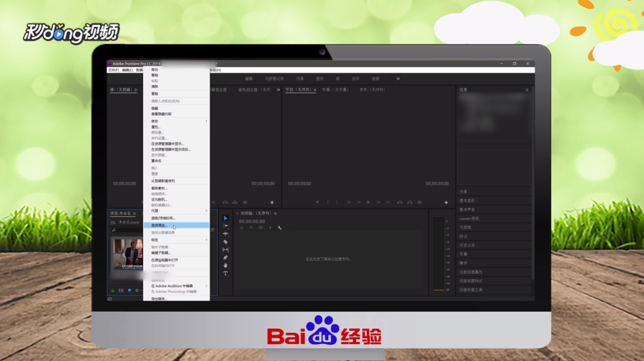Choose 导出媒体... at the menu bottom
Image resolution: width=644 pixels, height=361 pixels.
coord(177,298)
